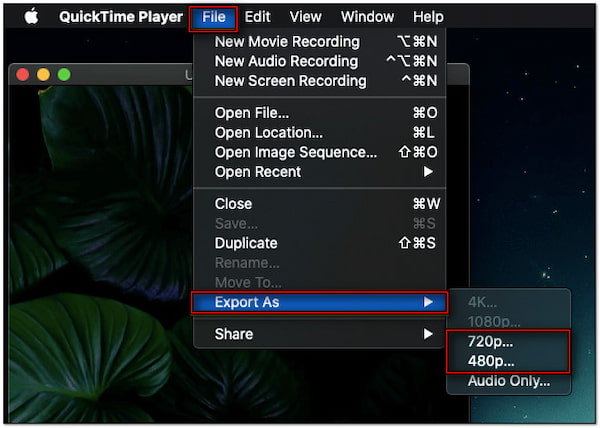Choose New Audio Recording
This screenshot has width=600, height=428.
click(320, 61)
